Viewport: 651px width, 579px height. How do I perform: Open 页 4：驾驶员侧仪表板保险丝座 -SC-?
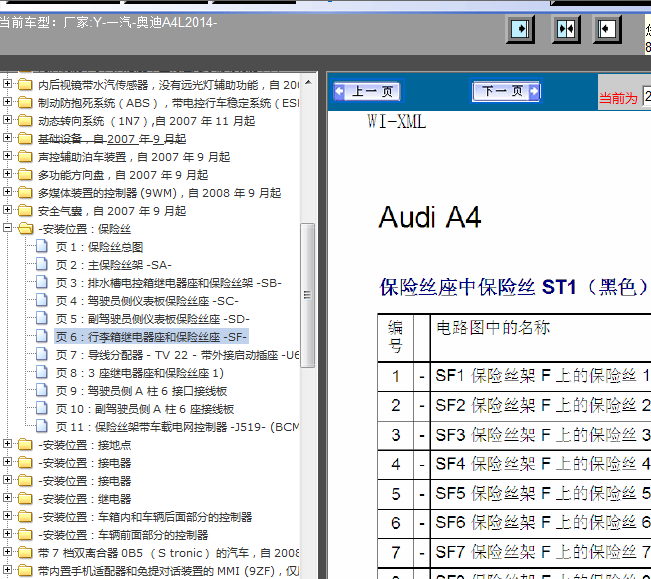[x=147, y=301]
